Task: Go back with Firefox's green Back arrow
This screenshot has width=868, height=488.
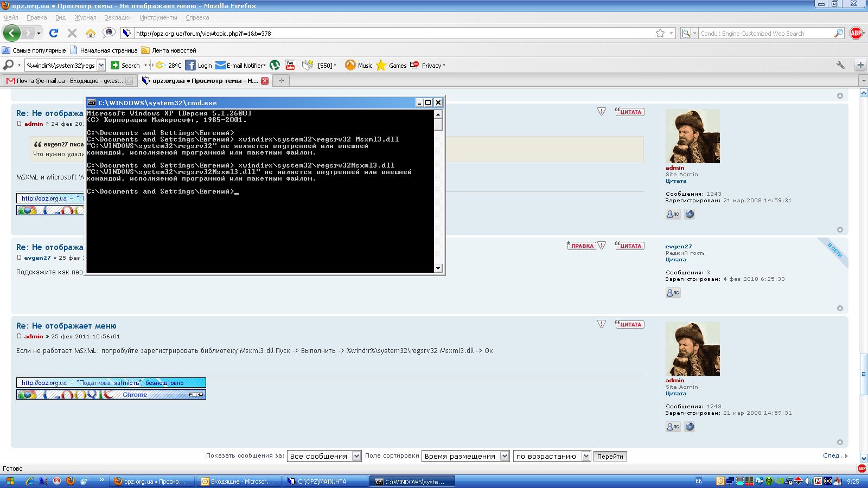Action: 11,33
